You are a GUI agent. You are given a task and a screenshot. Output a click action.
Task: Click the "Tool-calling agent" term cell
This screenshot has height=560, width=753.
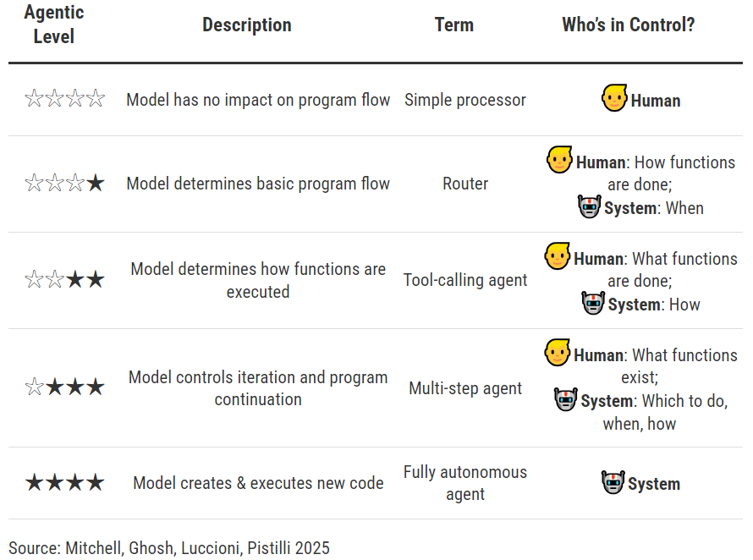(x=465, y=280)
